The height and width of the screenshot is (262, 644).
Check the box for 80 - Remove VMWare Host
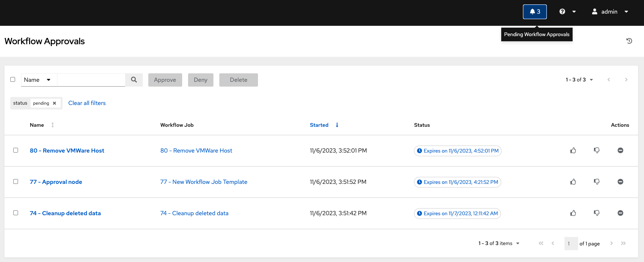16,150
